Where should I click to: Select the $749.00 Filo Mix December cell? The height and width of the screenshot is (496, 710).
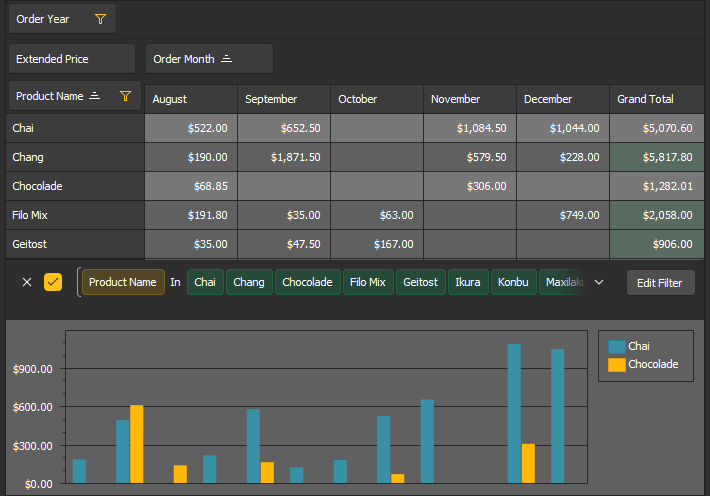click(x=563, y=215)
